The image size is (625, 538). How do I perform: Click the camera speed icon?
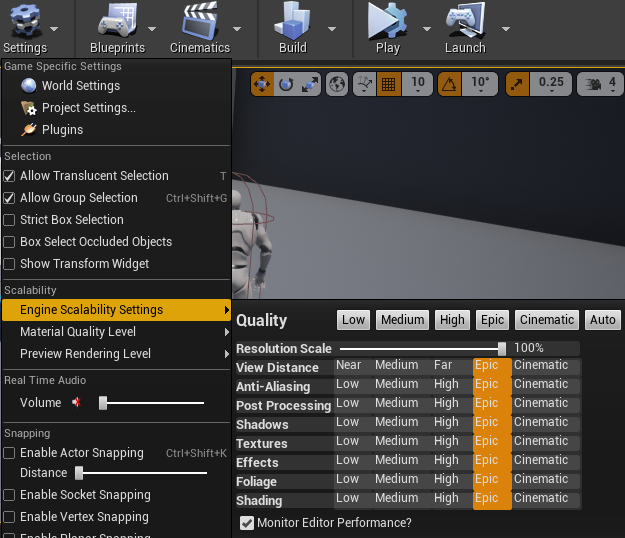click(593, 84)
